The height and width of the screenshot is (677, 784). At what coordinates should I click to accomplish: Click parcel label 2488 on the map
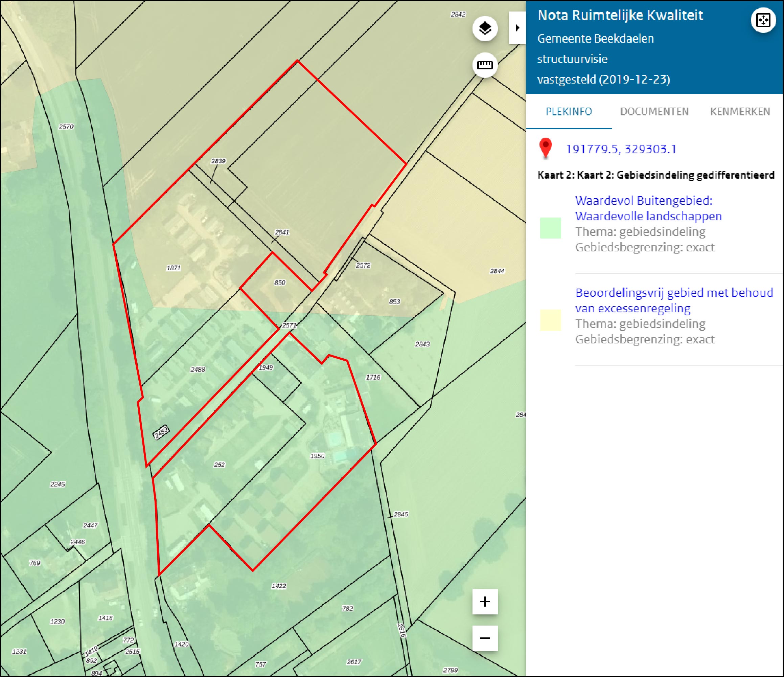pyautogui.click(x=198, y=369)
